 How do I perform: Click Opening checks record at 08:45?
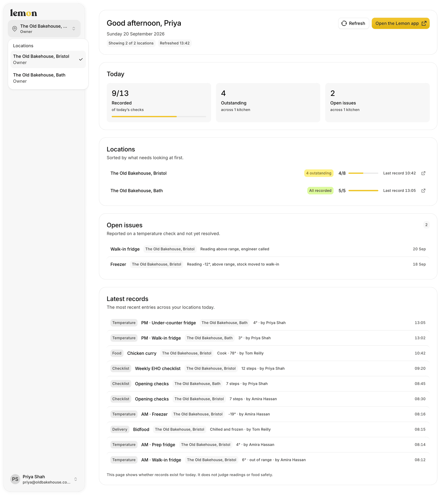tap(268, 384)
